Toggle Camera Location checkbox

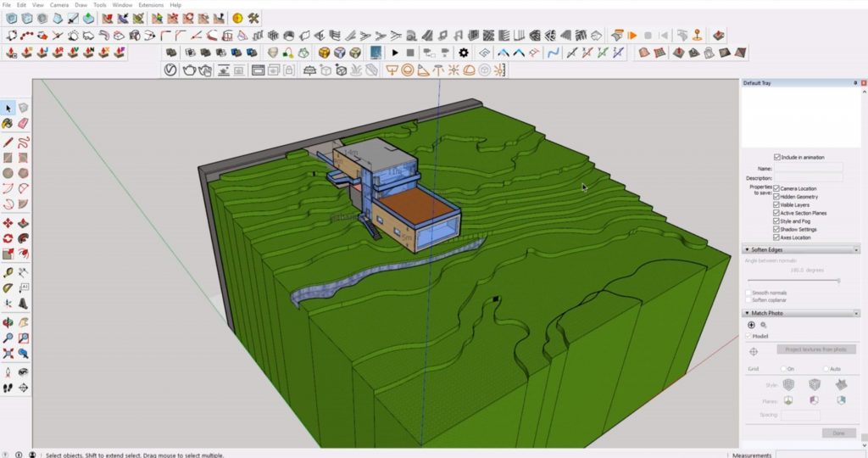click(x=776, y=188)
